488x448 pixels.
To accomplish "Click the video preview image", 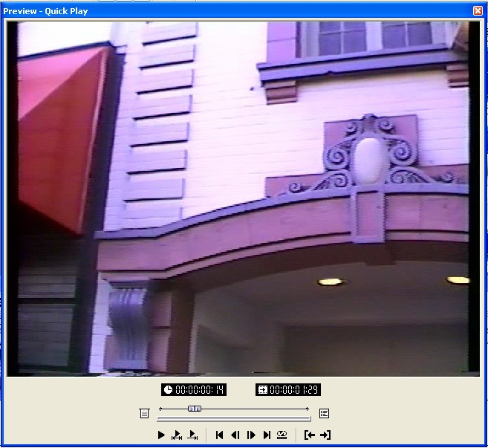I will click(244, 198).
